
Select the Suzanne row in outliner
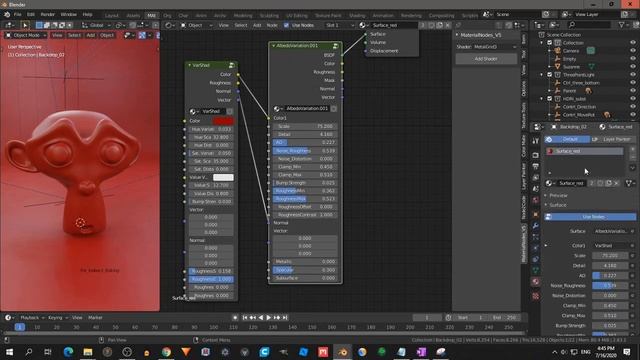571,67
